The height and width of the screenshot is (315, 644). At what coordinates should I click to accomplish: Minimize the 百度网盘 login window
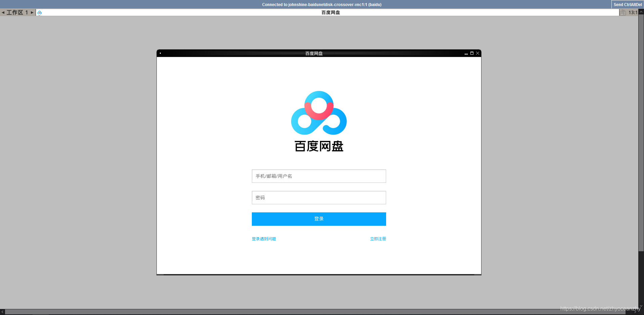pyautogui.click(x=466, y=53)
